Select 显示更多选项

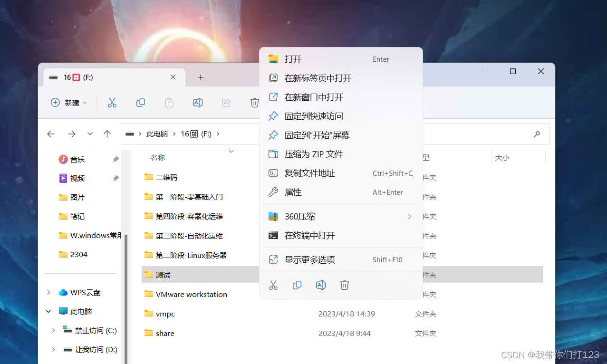coord(341,259)
